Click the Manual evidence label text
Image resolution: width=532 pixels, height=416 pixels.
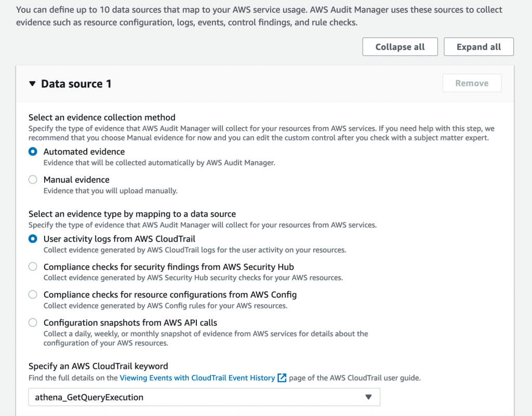click(76, 180)
